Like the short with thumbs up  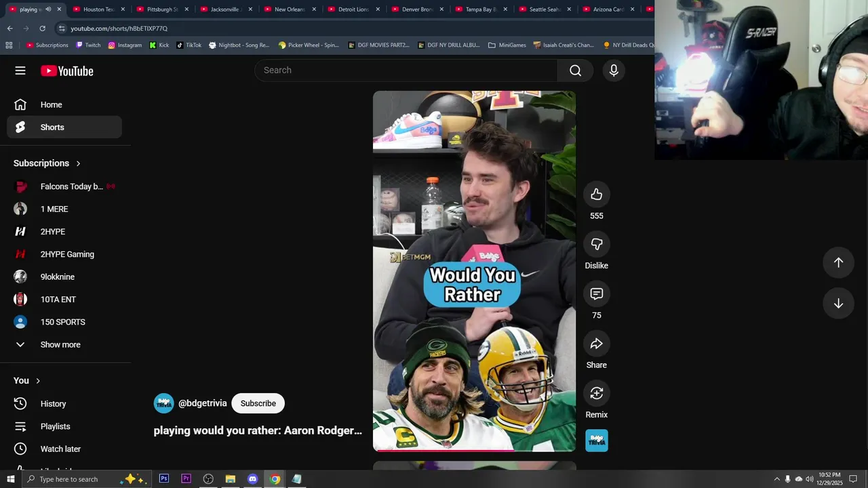pyautogui.click(x=597, y=195)
